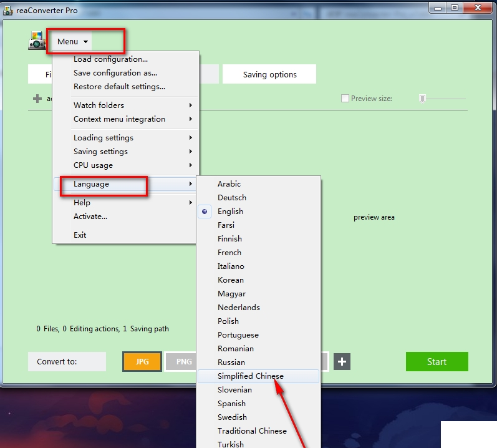Toggle the Preview size checkbox
This screenshot has width=497, height=448.
(x=345, y=99)
